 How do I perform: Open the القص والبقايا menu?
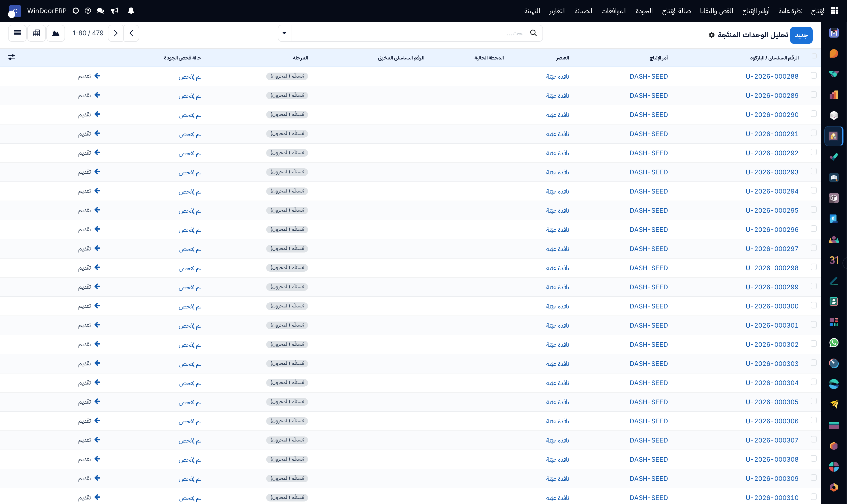point(716,11)
